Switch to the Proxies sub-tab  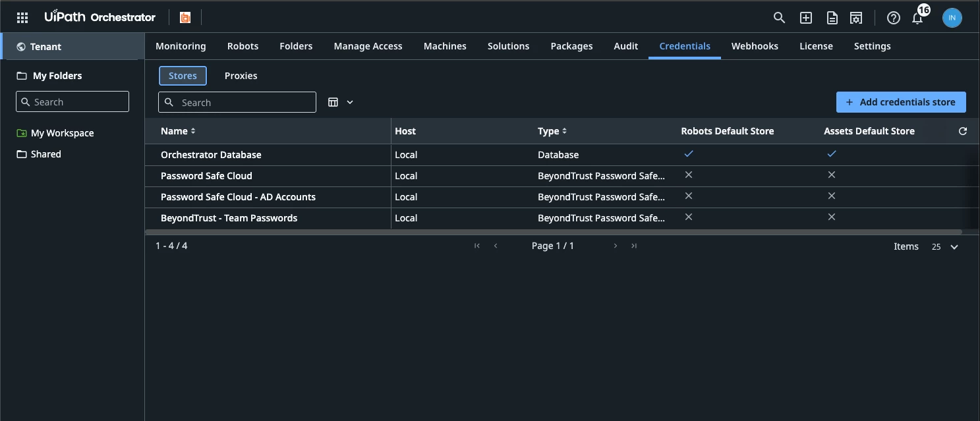point(241,76)
